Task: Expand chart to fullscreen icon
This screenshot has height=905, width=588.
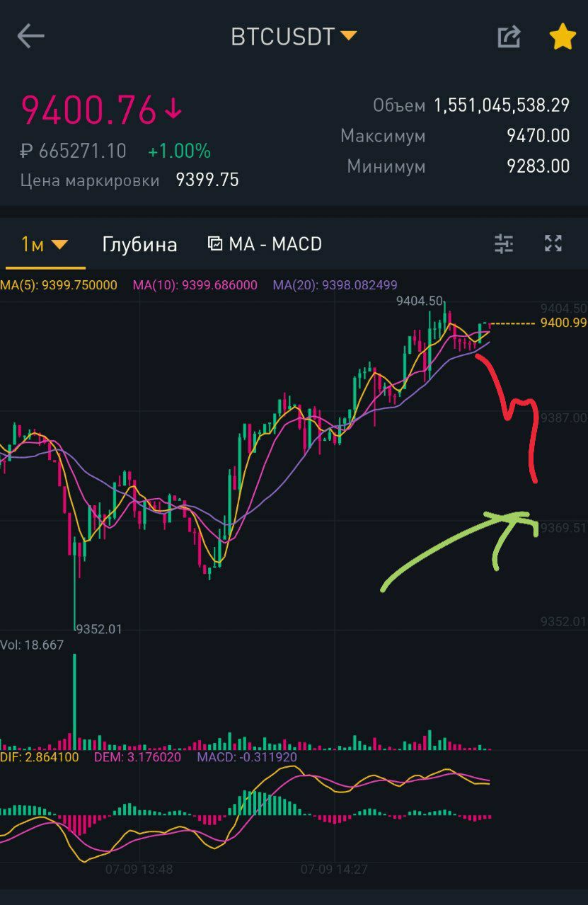Action: coord(553,243)
